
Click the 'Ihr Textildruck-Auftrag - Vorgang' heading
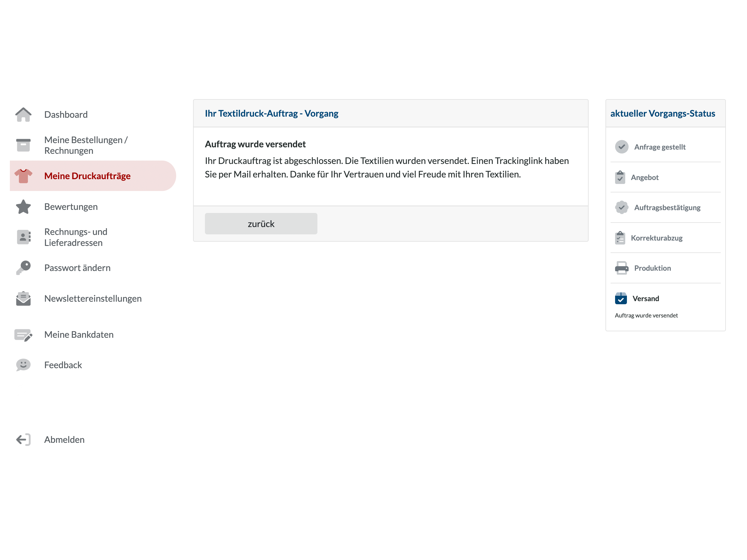[x=271, y=114]
